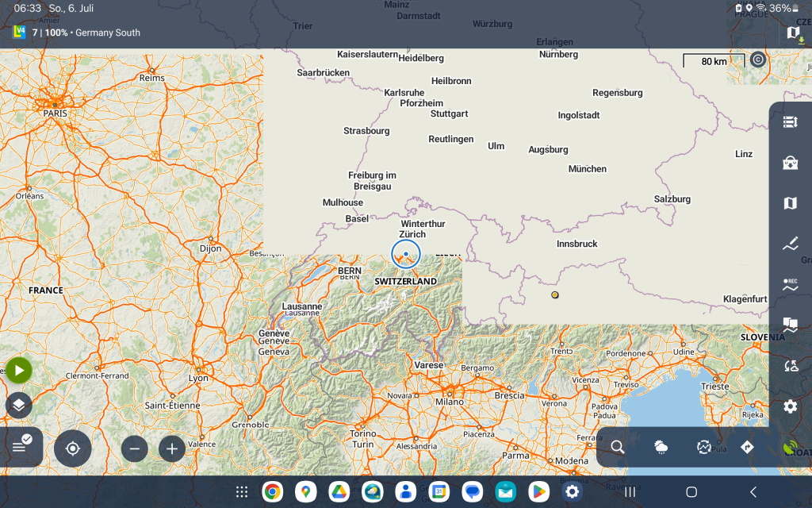Open the map manager in right sidebar
Screen dimensions: 812x508
click(x=790, y=203)
